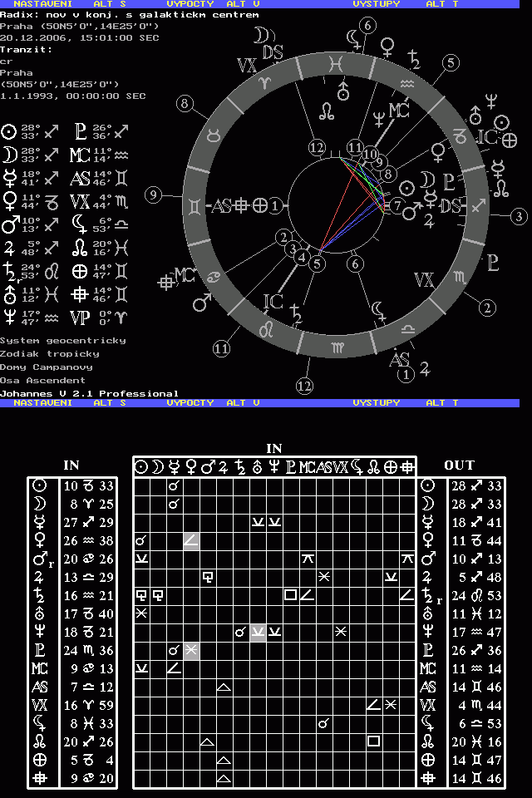Click the OUT heading above the right column
The width and height of the screenshot is (532, 798).
click(x=458, y=465)
